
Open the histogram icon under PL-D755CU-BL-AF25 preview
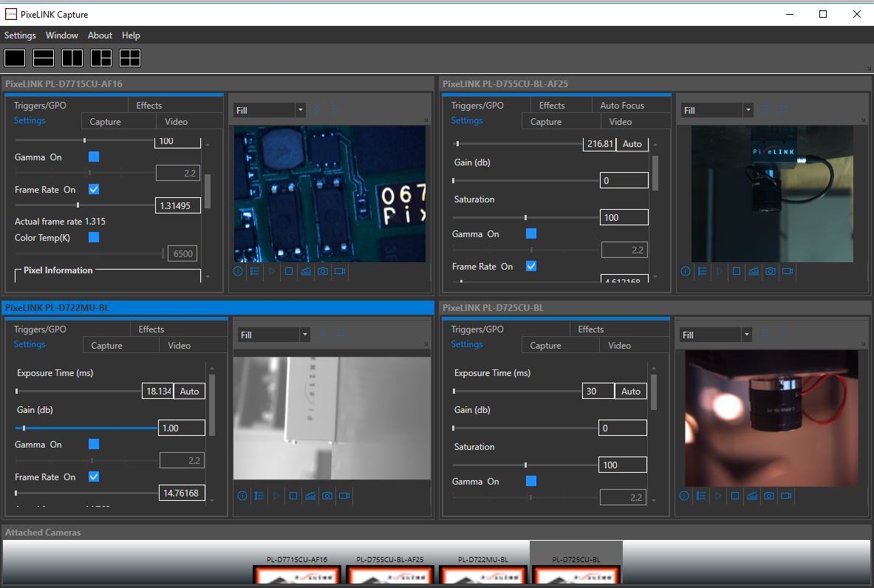click(x=753, y=271)
